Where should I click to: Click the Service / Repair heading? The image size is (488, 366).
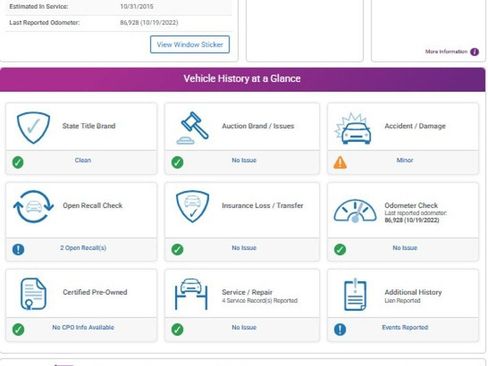point(247,292)
